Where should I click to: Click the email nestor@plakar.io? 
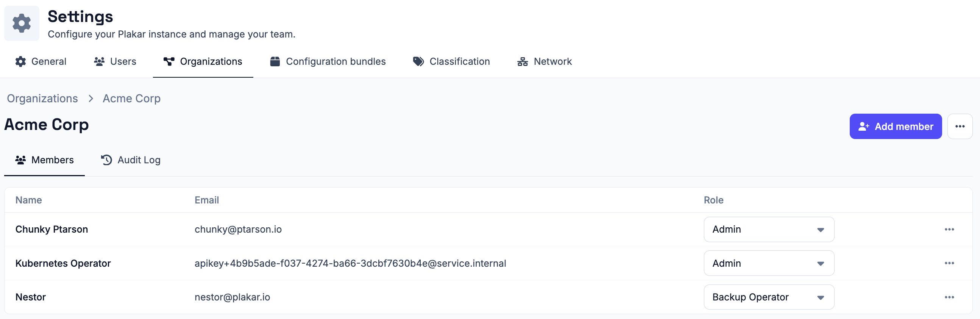[x=232, y=297]
